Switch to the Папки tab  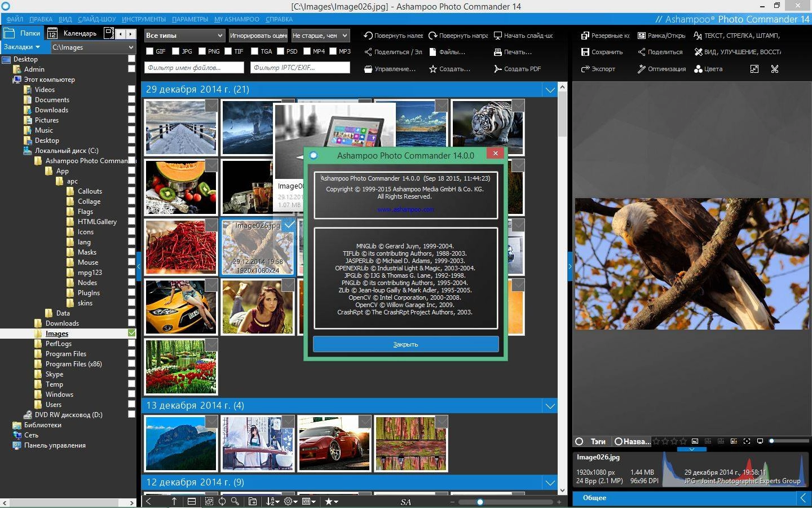pos(23,33)
